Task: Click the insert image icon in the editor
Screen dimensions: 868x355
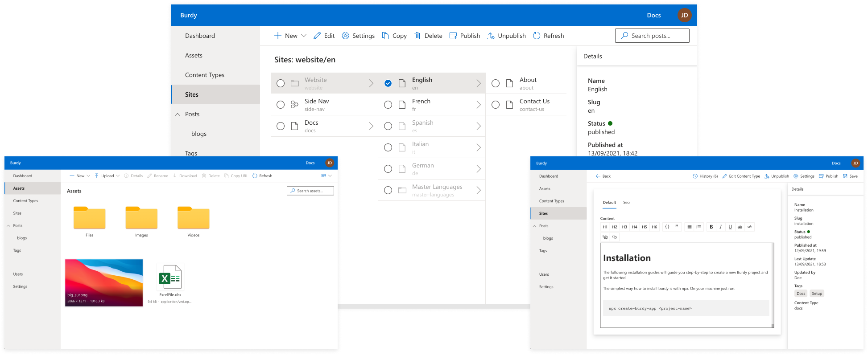Action: click(605, 237)
